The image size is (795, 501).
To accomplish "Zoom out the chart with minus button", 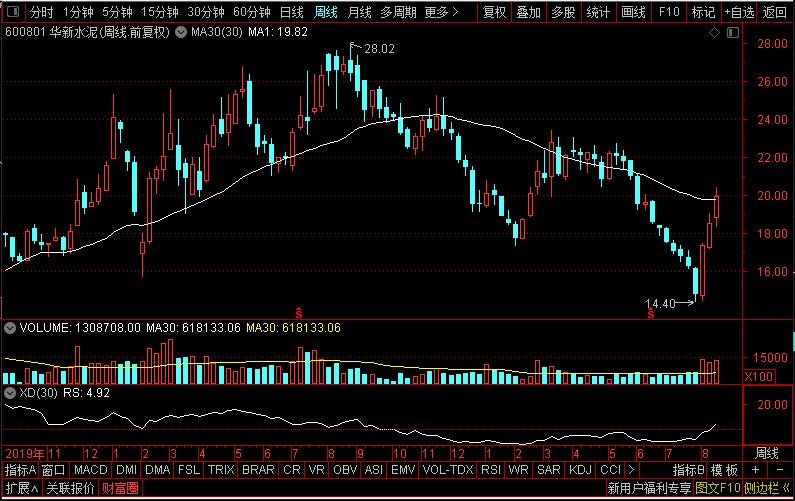I will point(780,470).
